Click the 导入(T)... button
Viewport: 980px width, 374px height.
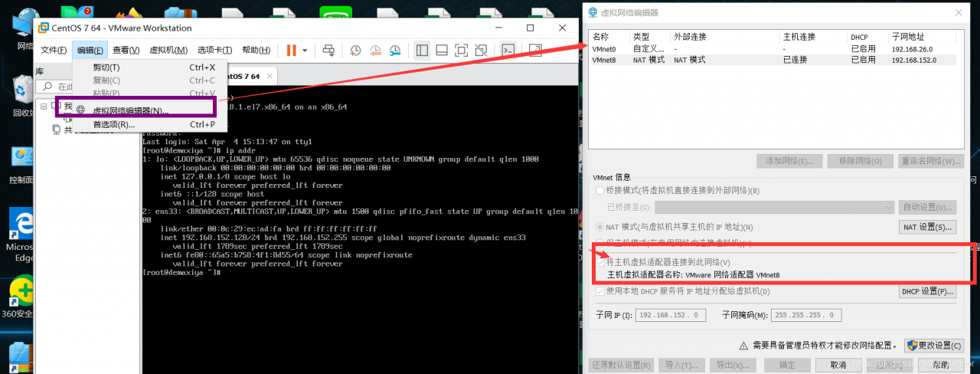(682, 365)
